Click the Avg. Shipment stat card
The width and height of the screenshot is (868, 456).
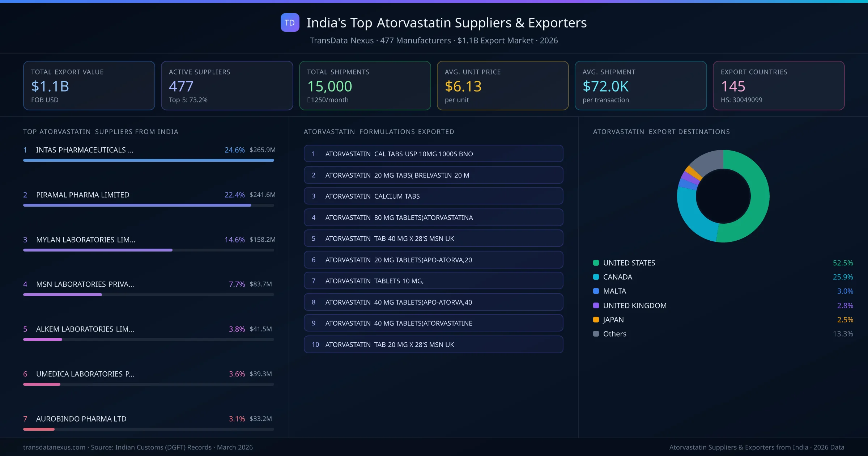pyautogui.click(x=641, y=85)
